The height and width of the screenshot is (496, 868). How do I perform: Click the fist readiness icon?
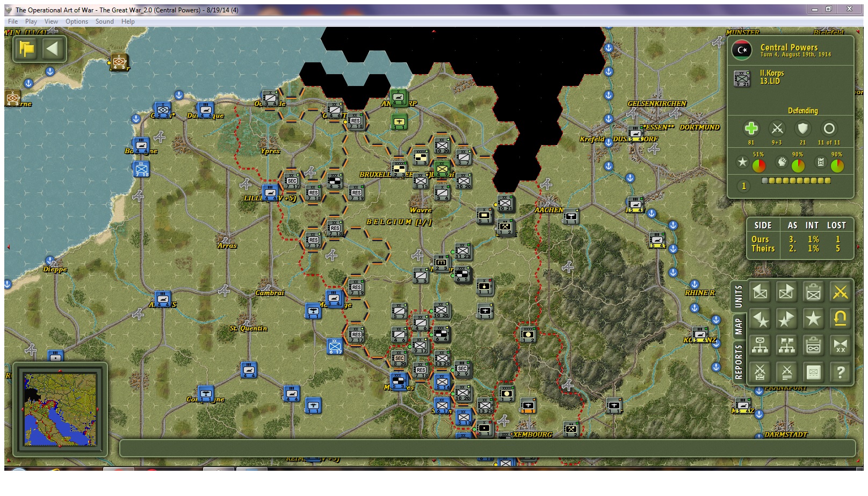click(x=782, y=162)
